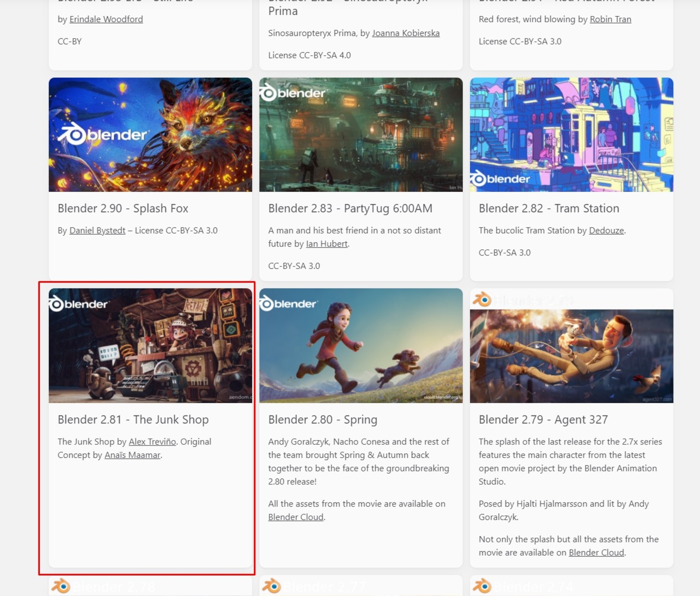The height and width of the screenshot is (596, 700).
Task: Click the Blender logo icon beside Blender 2.78
Action: pos(61,586)
